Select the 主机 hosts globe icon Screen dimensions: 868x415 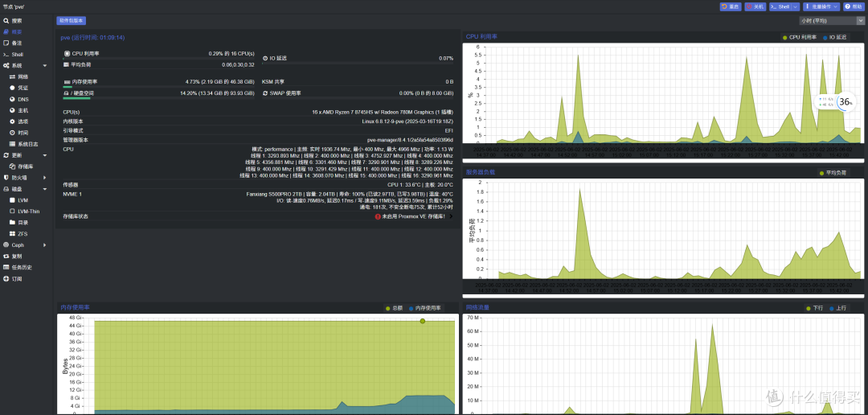[12, 110]
